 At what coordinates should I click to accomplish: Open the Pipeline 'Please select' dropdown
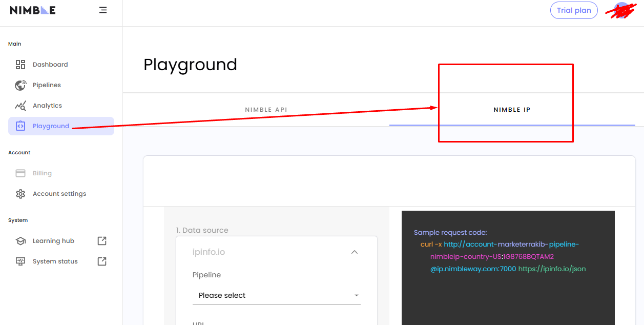click(277, 295)
